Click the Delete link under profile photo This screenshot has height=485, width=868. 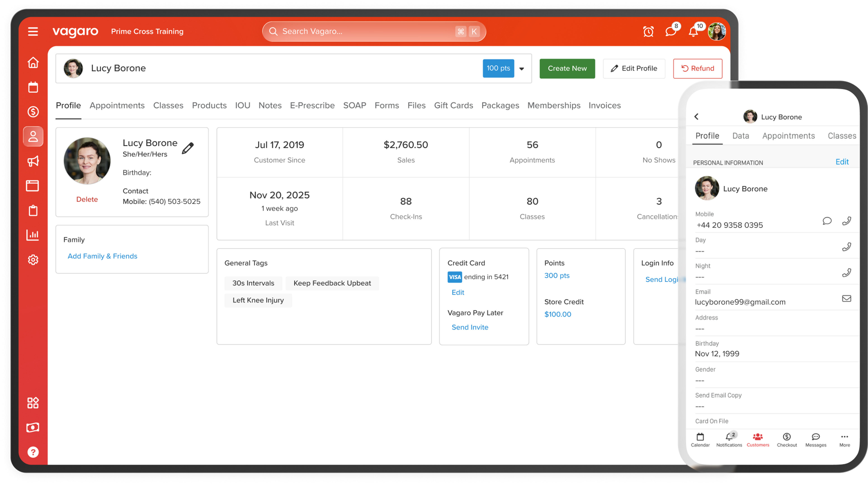point(87,199)
